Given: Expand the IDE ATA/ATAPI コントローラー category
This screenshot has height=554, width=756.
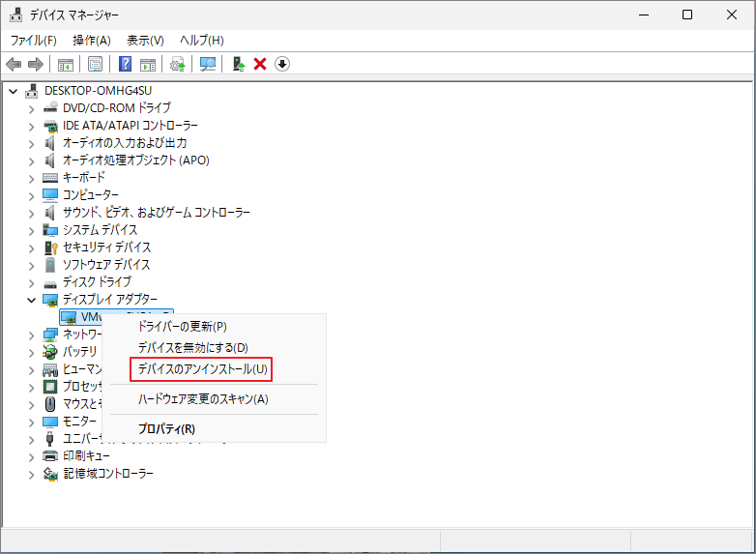Looking at the screenshot, I should click(31, 127).
